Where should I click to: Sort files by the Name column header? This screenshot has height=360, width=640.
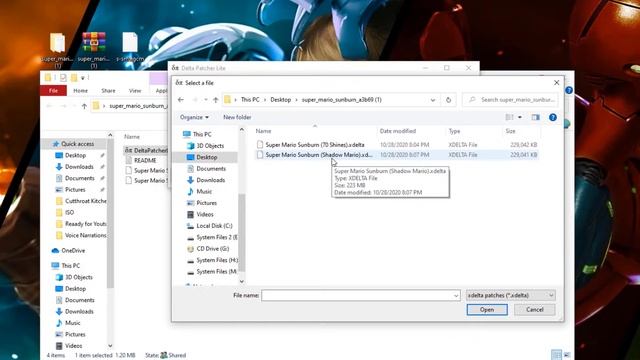[263, 131]
